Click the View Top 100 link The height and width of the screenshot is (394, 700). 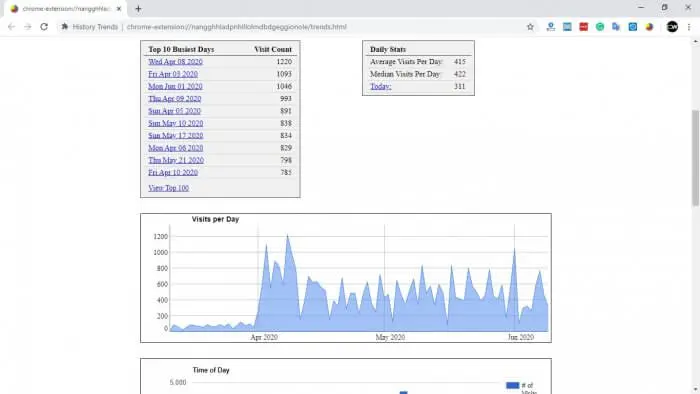point(168,188)
